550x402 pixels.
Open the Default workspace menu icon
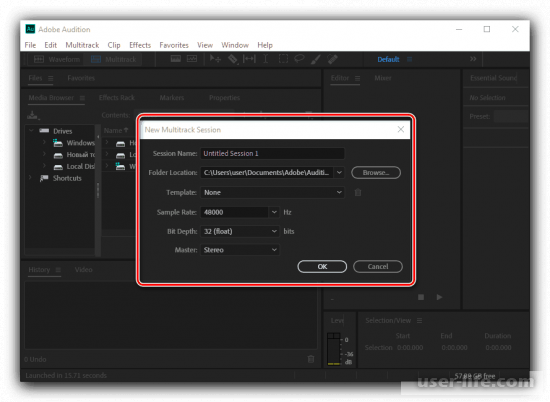(409, 59)
